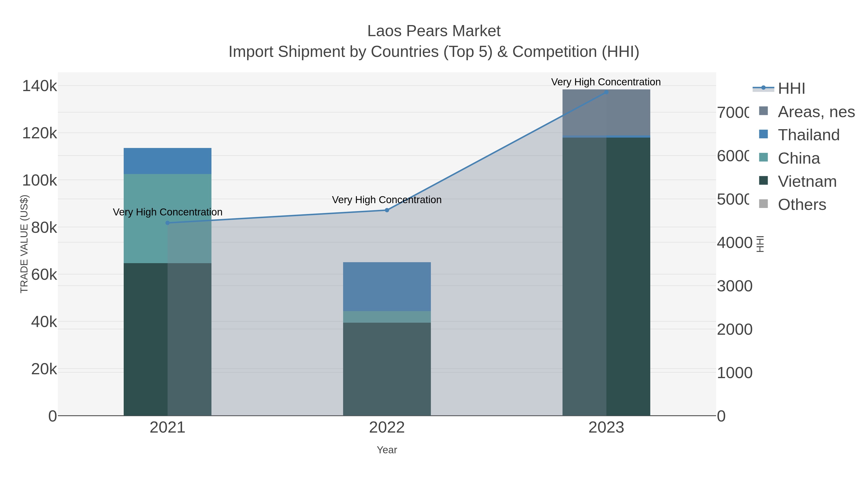Click the vertical HHI right-axis title

760,244
